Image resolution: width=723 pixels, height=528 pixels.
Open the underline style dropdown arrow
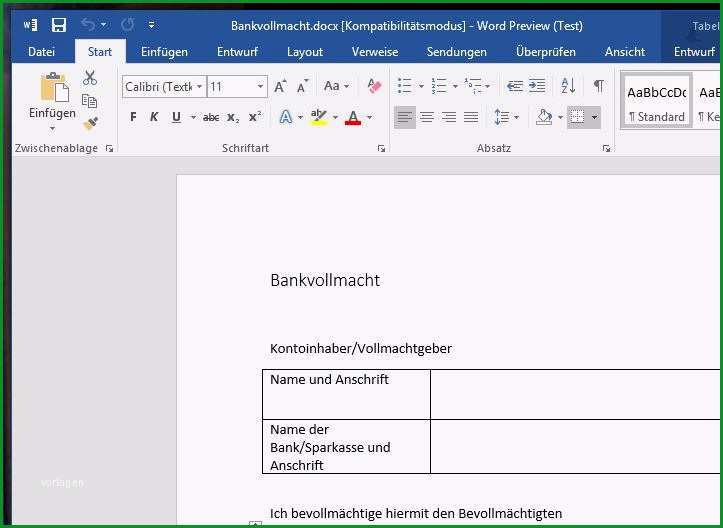pyautogui.click(x=193, y=118)
